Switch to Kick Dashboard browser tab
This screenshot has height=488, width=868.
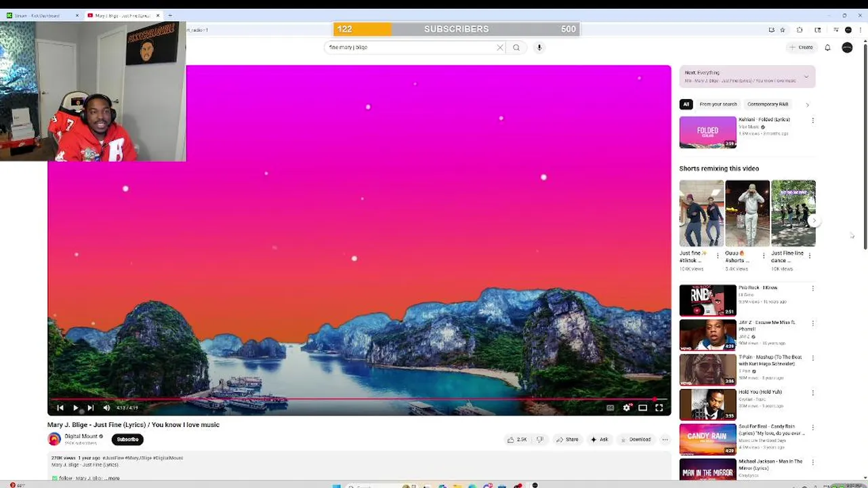43,16
